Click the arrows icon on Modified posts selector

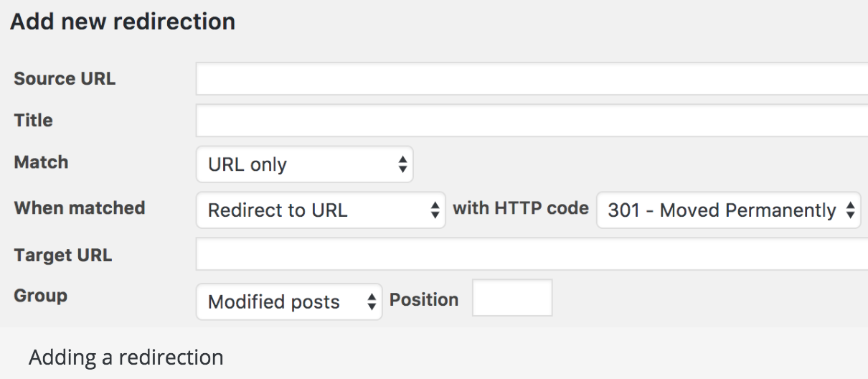pyautogui.click(x=371, y=302)
